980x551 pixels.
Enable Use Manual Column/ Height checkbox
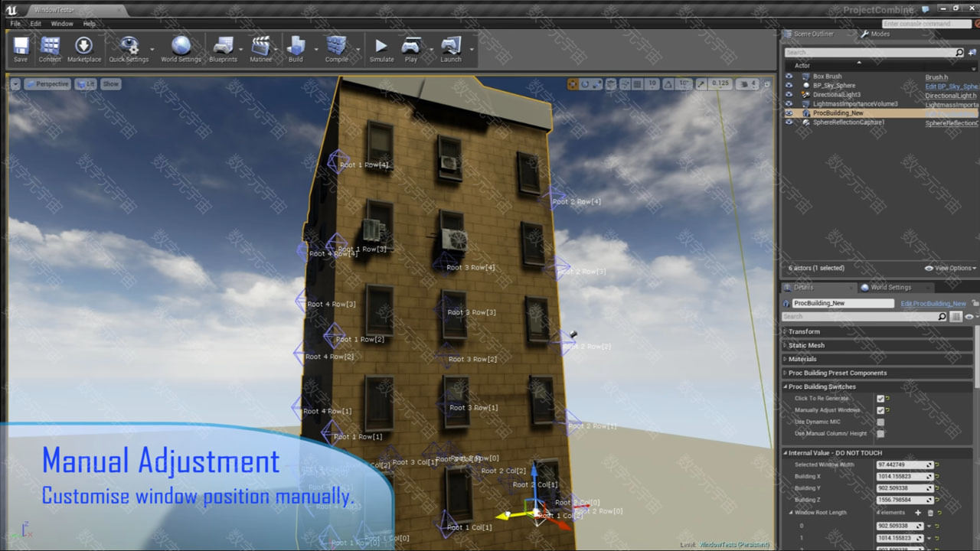pyautogui.click(x=880, y=433)
